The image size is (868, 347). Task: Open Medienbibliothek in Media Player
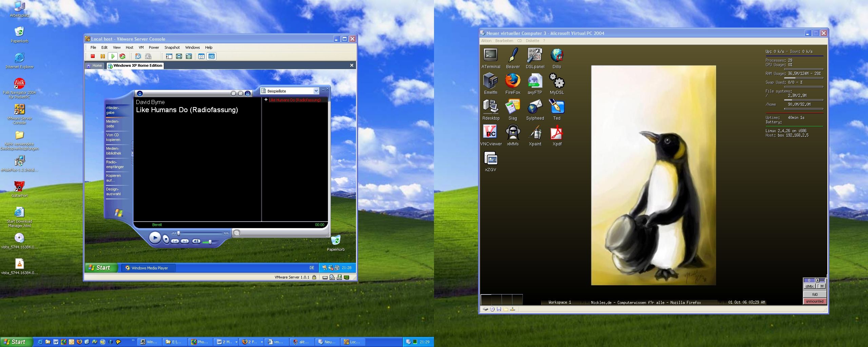(x=114, y=151)
